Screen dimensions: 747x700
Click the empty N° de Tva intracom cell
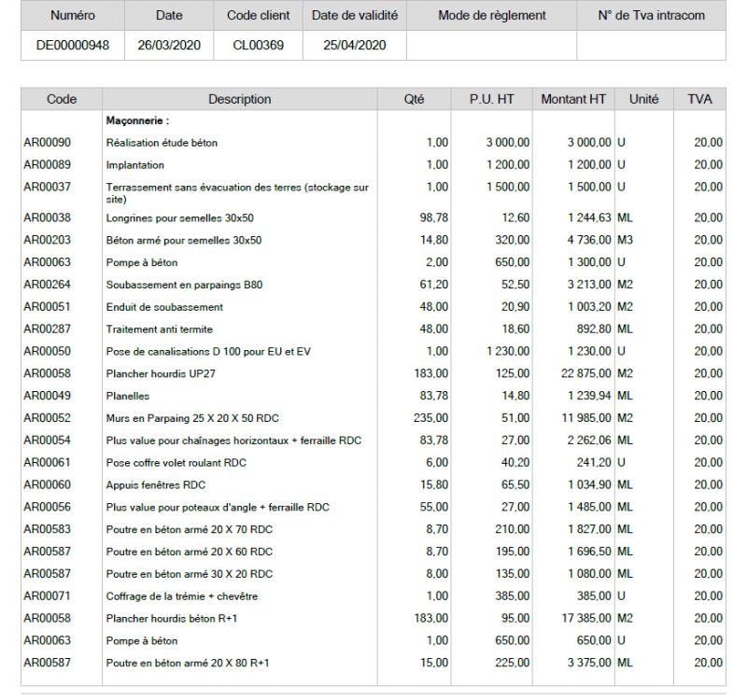click(x=650, y=46)
